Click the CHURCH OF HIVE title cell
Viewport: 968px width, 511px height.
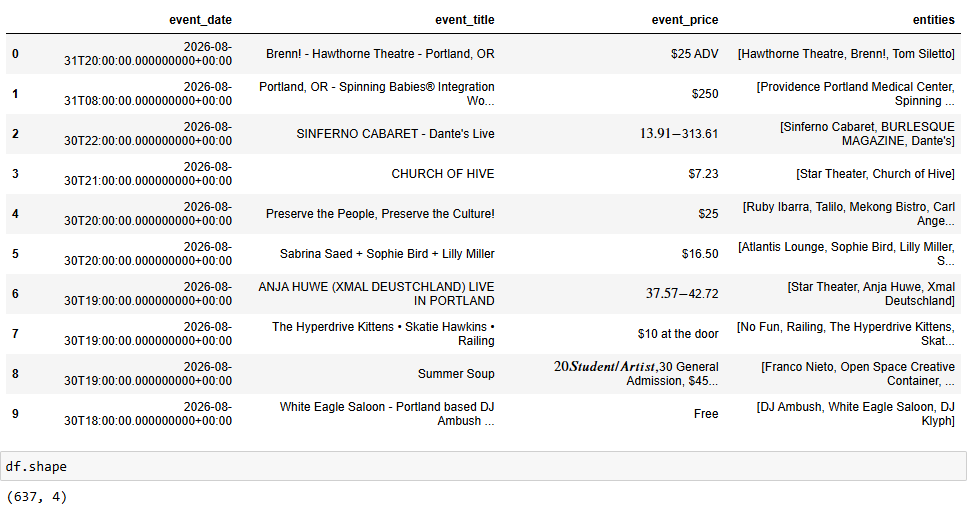[x=443, y=173]
